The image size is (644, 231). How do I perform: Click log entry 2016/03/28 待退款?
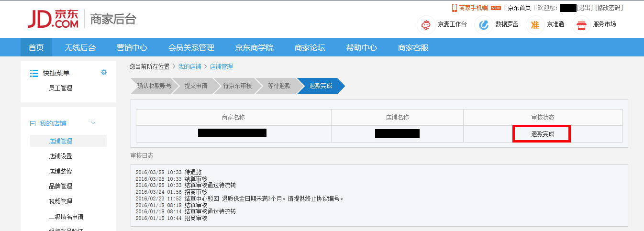[x=168, y=172]
